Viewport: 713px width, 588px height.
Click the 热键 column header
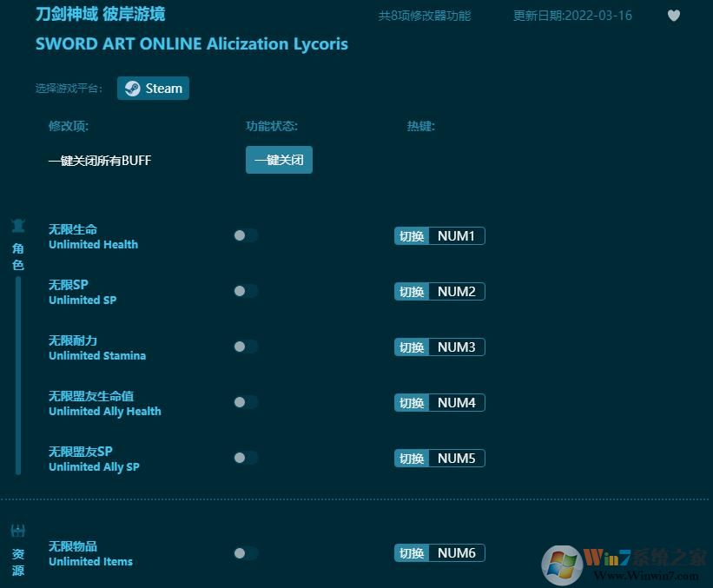[x=421, y=126]
